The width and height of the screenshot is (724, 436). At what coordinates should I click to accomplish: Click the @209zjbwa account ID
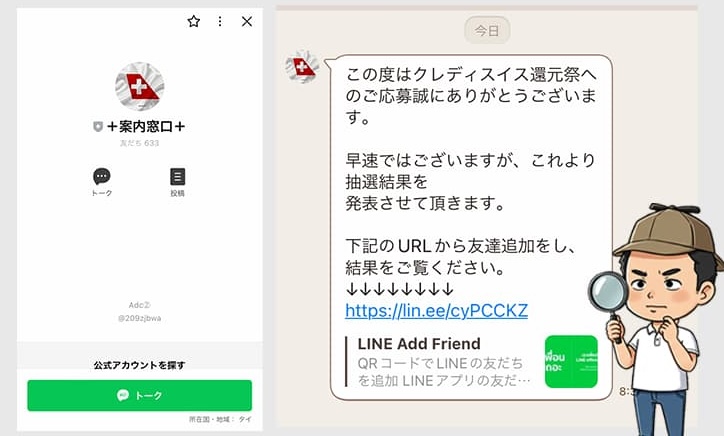click(139, 318)
